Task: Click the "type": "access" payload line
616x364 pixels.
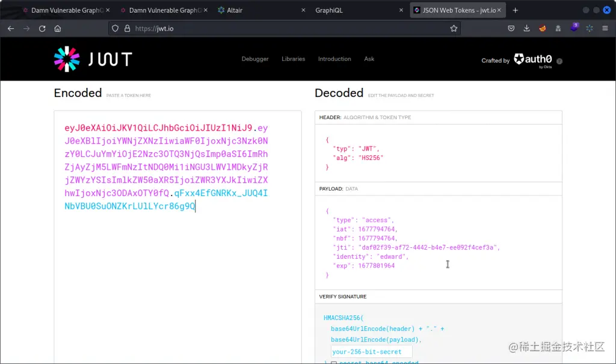Action: [363, 220]
